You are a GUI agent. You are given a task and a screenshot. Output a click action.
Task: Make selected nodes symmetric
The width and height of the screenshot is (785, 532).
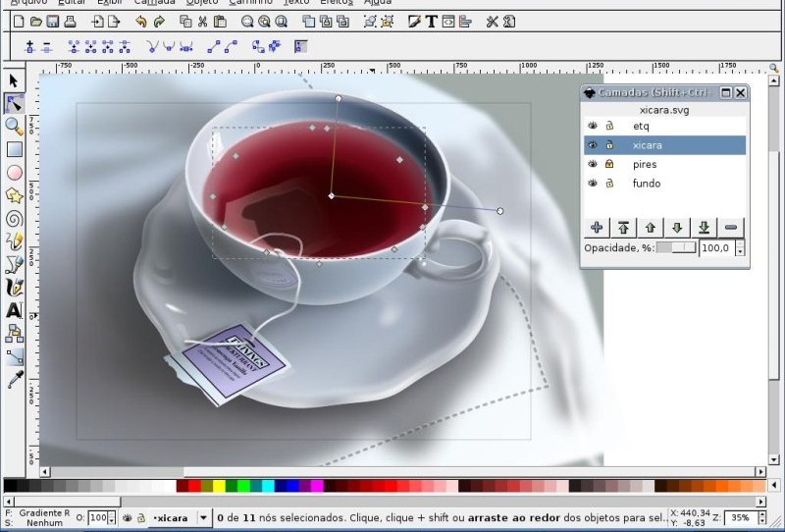click(x=186, y=47)
